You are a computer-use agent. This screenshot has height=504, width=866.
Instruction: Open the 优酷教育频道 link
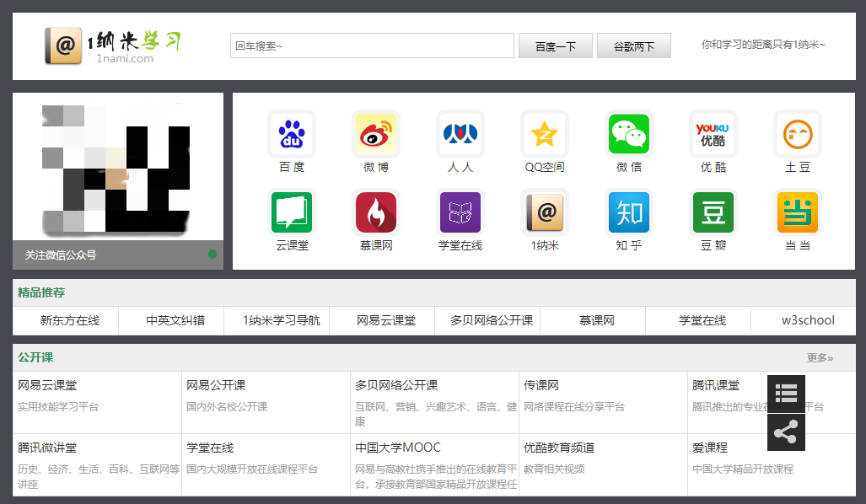[x=559, y=448]
